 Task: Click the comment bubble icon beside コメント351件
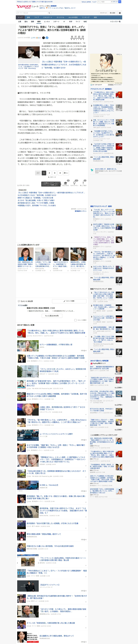click(19, 301)
